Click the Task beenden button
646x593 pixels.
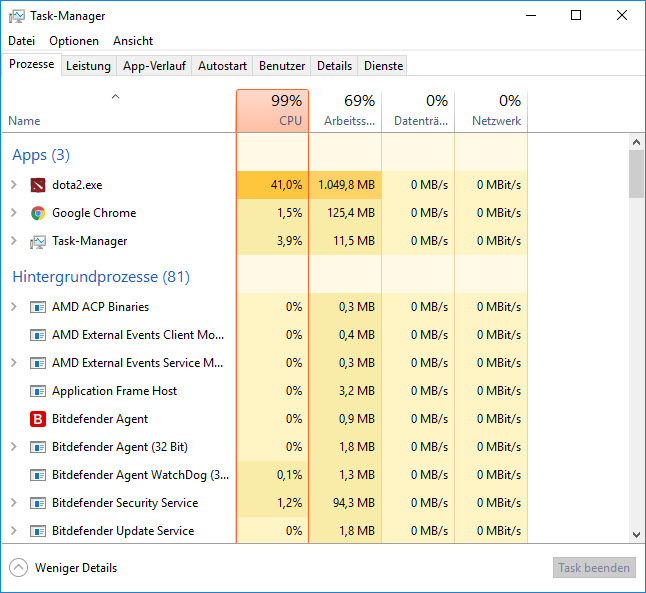pos(594,568)
